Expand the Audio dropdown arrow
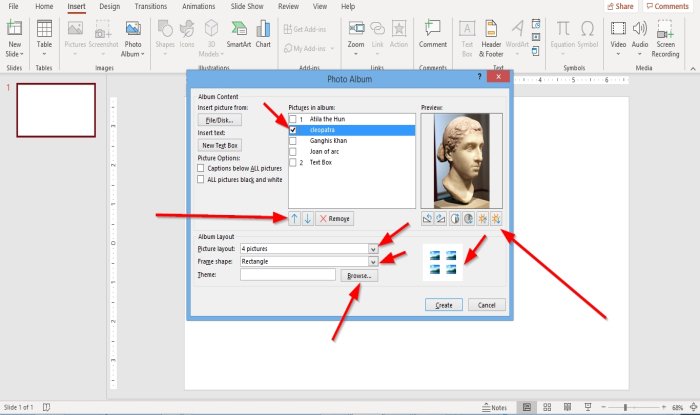This screenshot has width=700, height=415. click(x=640, y=54)
